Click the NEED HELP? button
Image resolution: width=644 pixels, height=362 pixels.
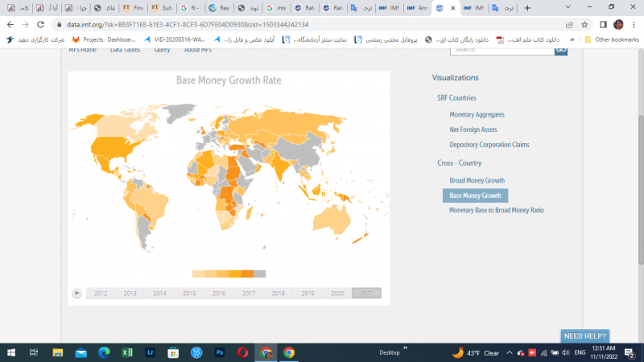point(585,335)
